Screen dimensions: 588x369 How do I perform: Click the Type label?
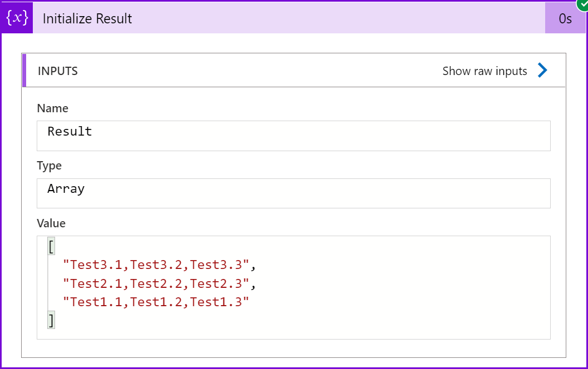[49, 166]
